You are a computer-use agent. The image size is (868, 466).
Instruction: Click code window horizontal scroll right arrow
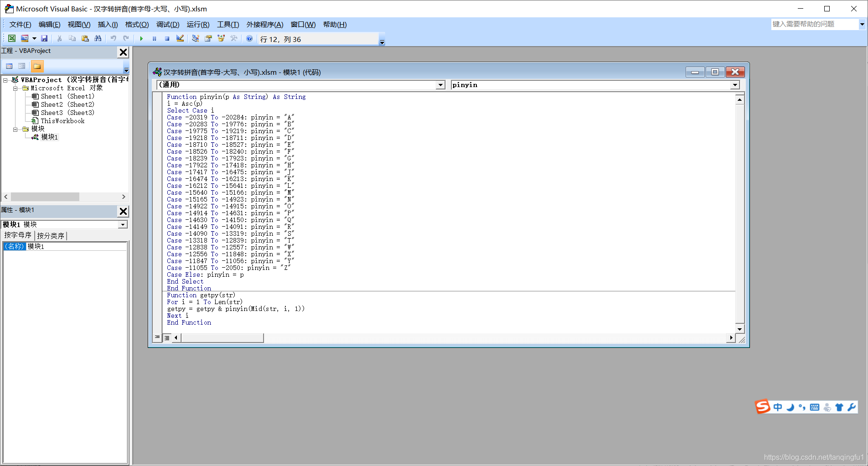click(x=731, y=338)
